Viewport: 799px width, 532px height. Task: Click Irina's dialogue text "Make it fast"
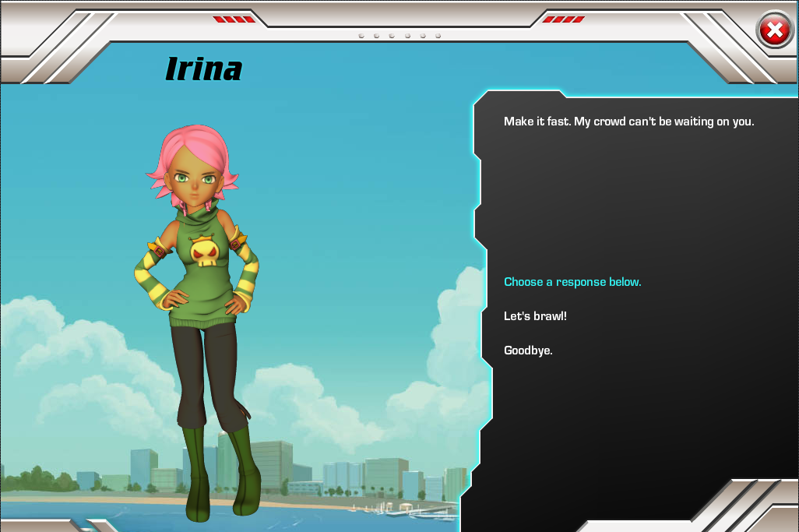pos(628,122)
